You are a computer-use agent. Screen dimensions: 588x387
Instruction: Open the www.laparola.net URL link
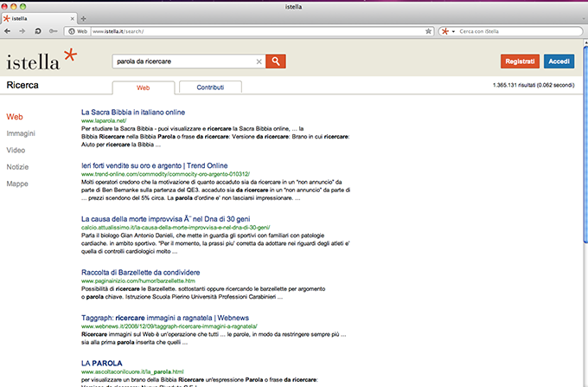(104, 120)
